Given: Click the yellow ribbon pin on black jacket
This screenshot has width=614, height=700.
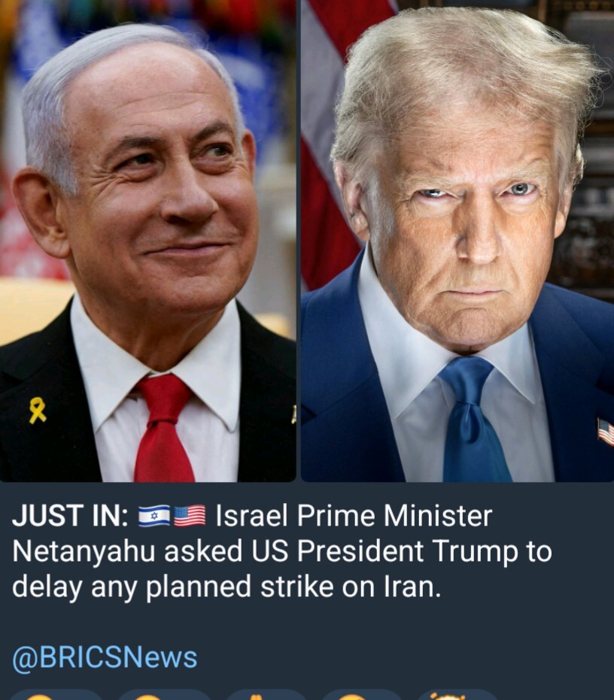Looking at the screenshot, I should [x=38, y=411].
